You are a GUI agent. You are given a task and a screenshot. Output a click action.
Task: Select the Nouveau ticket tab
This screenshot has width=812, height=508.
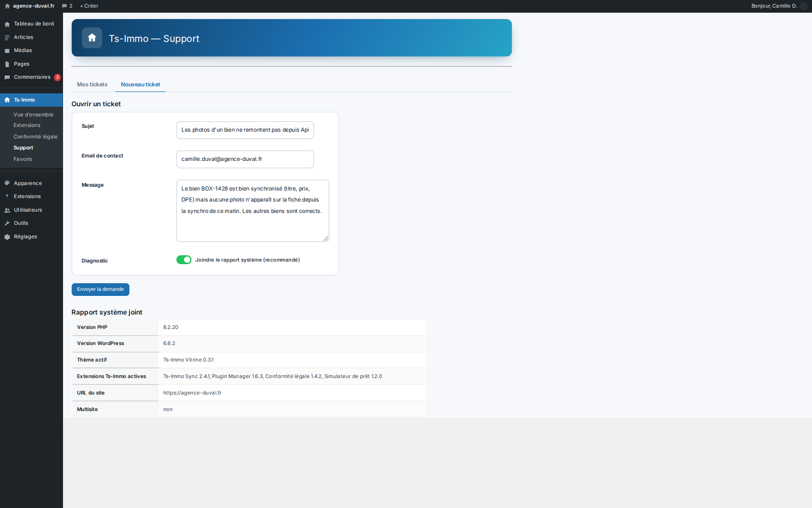click(x=140, y=85)
